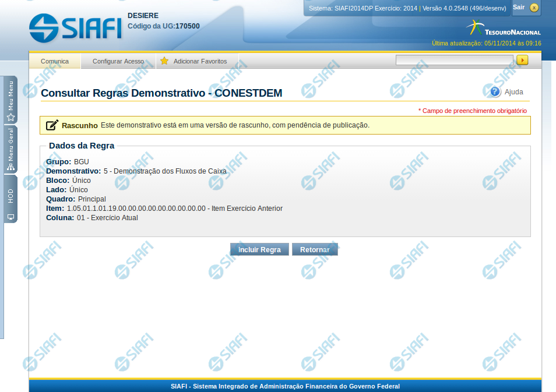Click the monitor icon on the HOD tab
Image resolution: width=556 pixels, height=392 pixels.
[10, 217]
